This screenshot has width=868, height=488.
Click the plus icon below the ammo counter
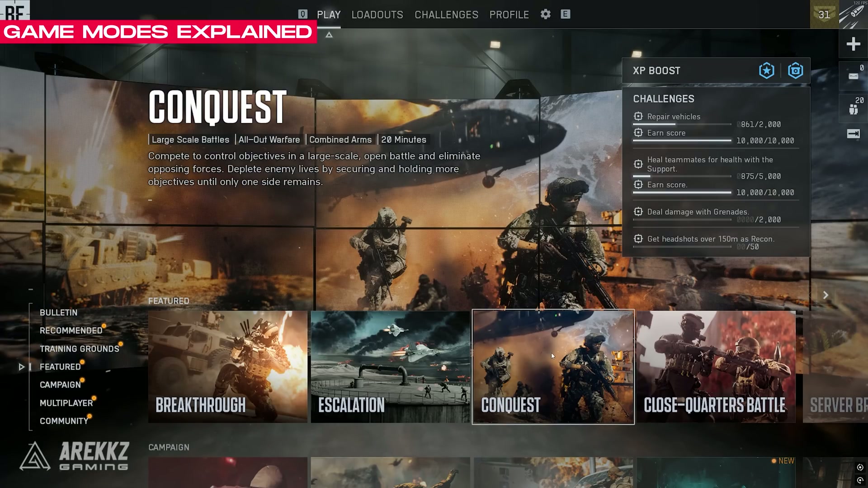(854, 44)
